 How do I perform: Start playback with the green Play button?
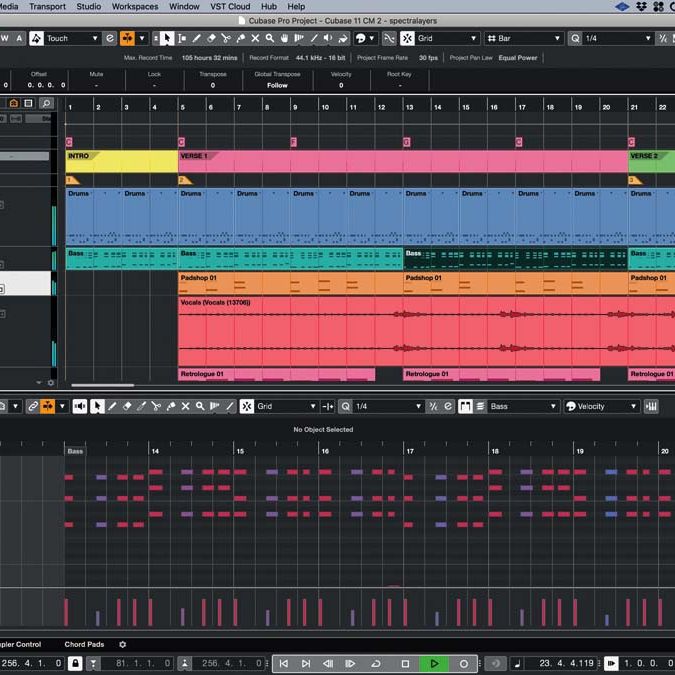coord(434,664)
